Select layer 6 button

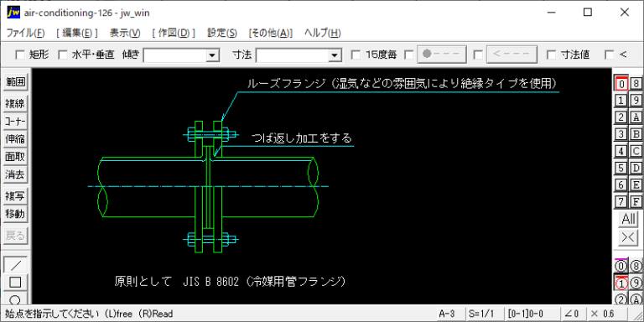[621, 184]
